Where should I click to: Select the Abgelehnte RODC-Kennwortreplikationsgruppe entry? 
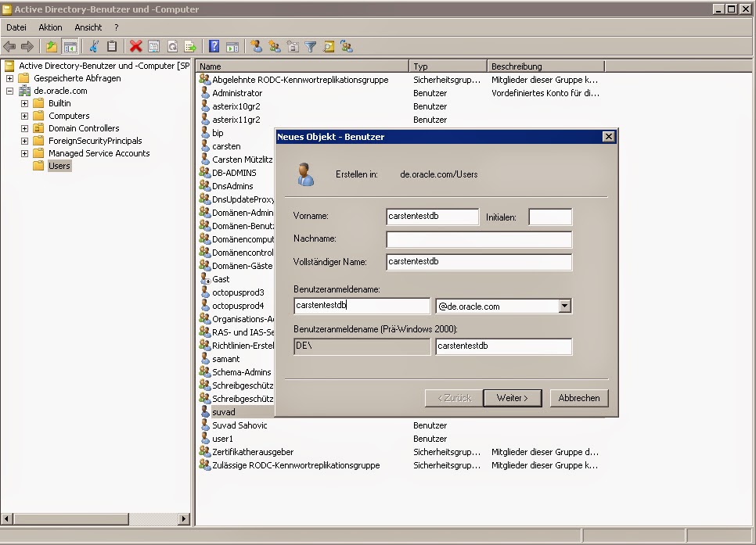click(x=300, y=80)
